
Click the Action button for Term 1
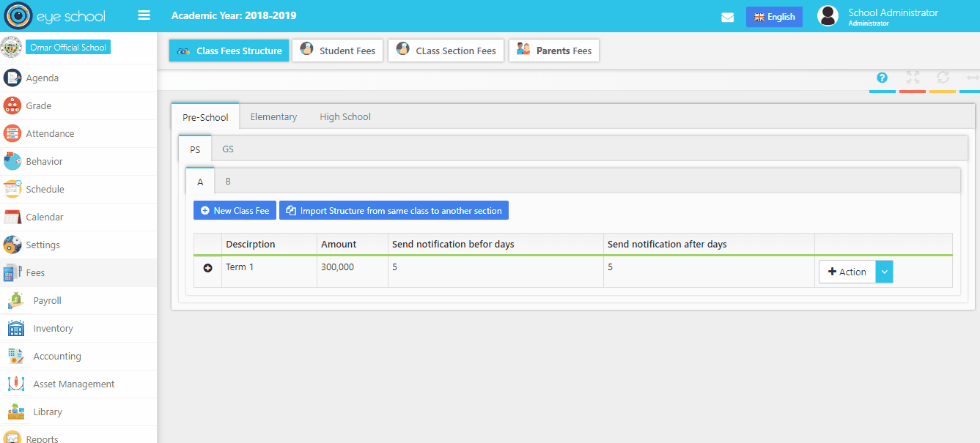(x=847, y=272)
